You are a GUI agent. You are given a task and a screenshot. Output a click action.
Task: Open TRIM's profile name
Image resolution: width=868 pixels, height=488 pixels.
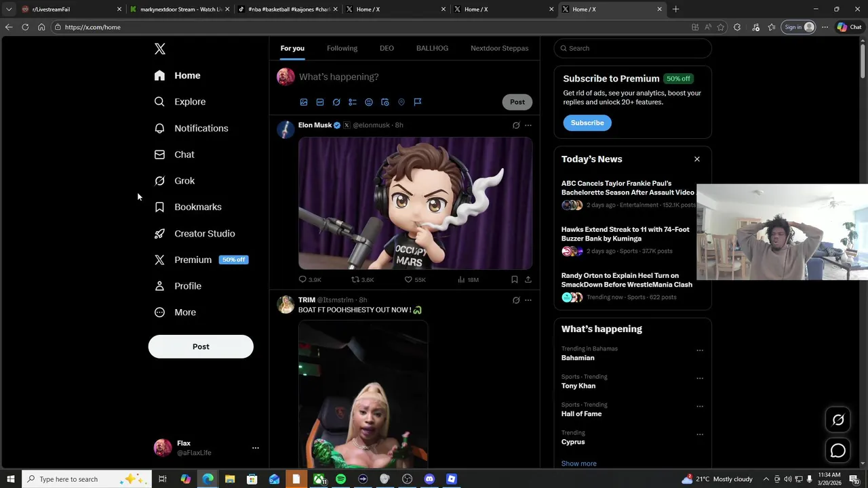[307, 300]
